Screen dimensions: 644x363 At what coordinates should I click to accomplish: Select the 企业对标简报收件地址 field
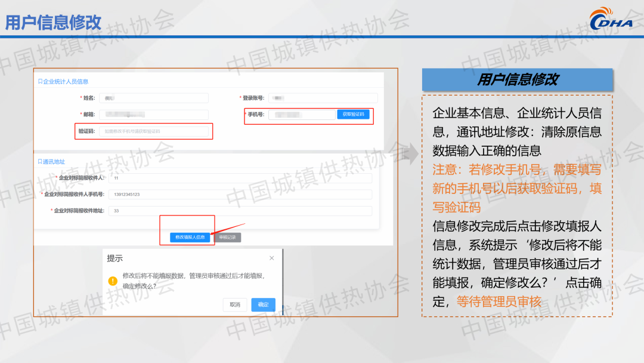coord(240,211)
